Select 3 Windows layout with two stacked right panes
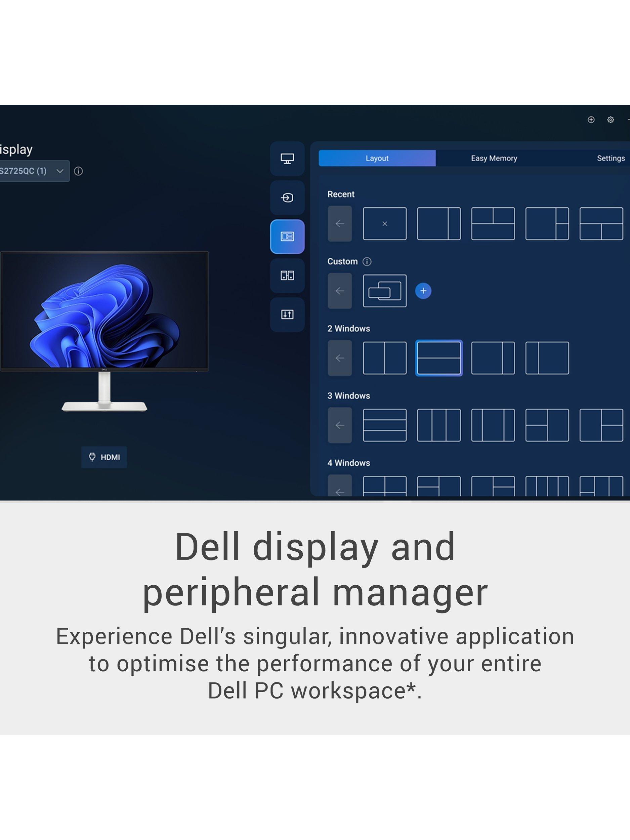630x840 pixels. (601, 425)
